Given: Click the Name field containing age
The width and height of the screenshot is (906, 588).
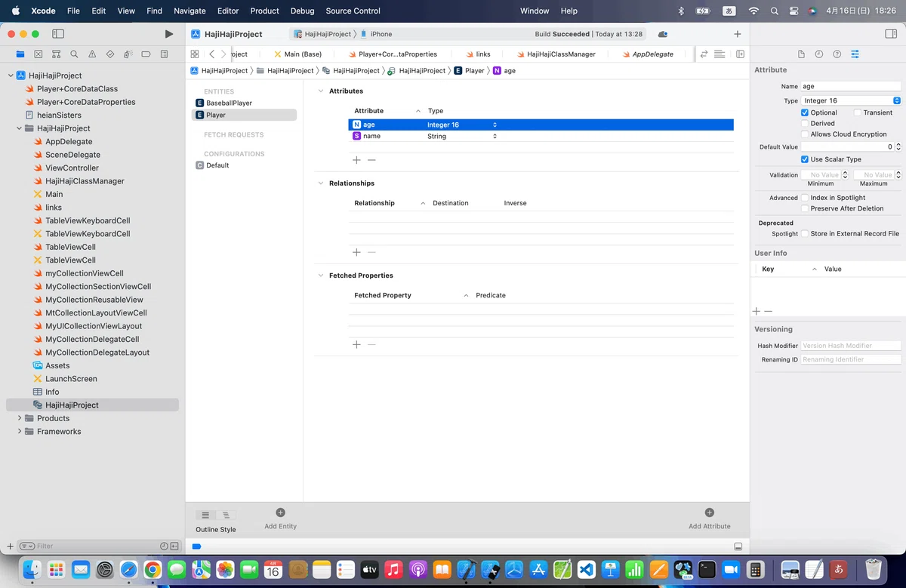Looking at the screenshot, I should [851, 86].
